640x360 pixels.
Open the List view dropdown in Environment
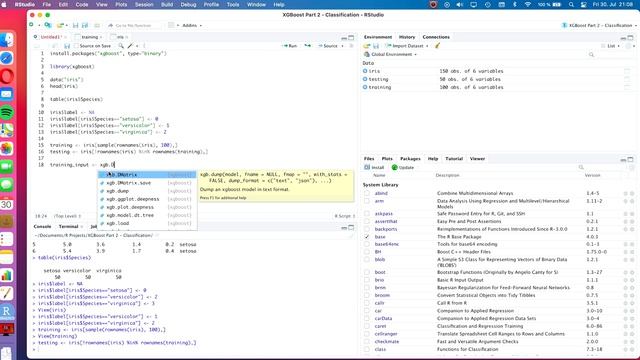pyautogui.click(x=611, y=46)
